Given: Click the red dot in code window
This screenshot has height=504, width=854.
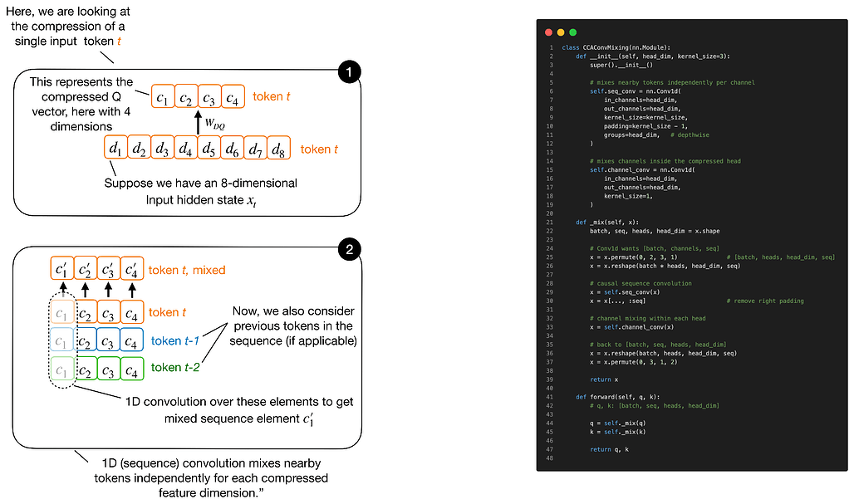Looking at the screenshot, I should pos(548,32).
